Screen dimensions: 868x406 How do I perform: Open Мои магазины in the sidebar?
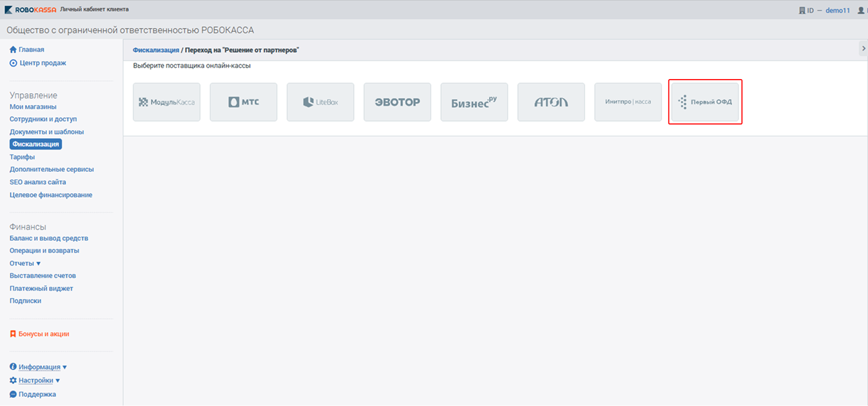33,107
